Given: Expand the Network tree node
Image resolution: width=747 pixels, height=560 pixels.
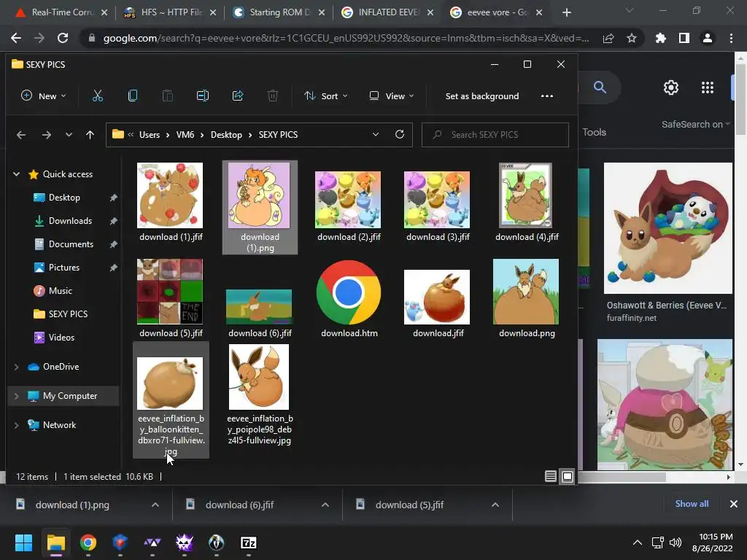Looking at the screenshot, I should pos(16,425).
